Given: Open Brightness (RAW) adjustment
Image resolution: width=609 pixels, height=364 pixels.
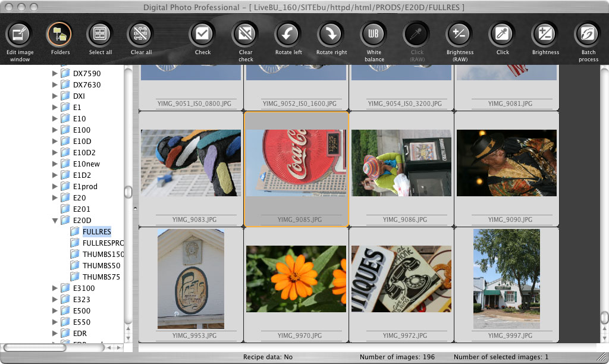Looking at the screenshot, I should (x=460, y=34).
